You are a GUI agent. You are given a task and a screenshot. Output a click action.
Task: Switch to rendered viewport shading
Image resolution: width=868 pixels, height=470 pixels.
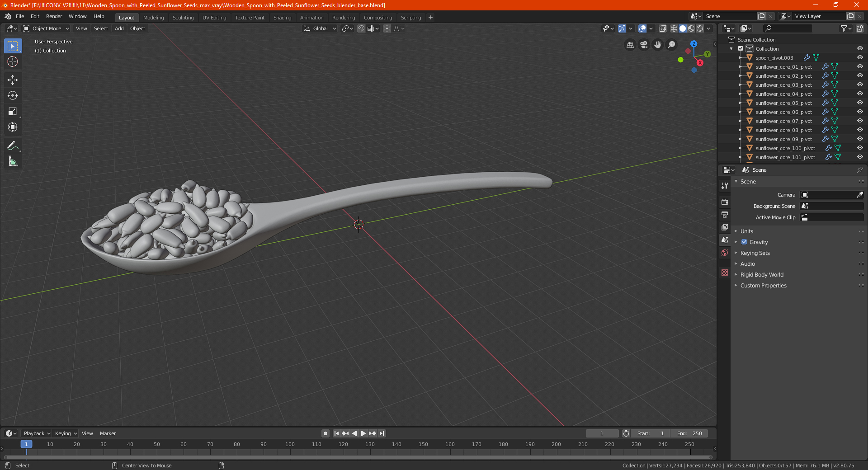click(x=700, y=28)
